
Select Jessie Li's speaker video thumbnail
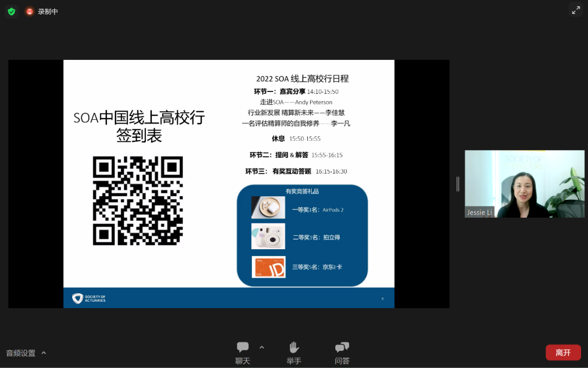click(524, 183)
